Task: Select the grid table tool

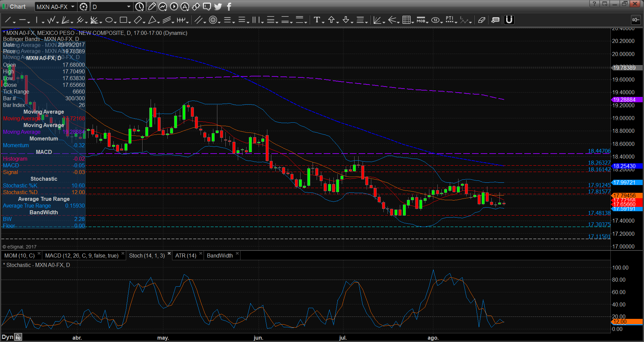Action: 406,20
